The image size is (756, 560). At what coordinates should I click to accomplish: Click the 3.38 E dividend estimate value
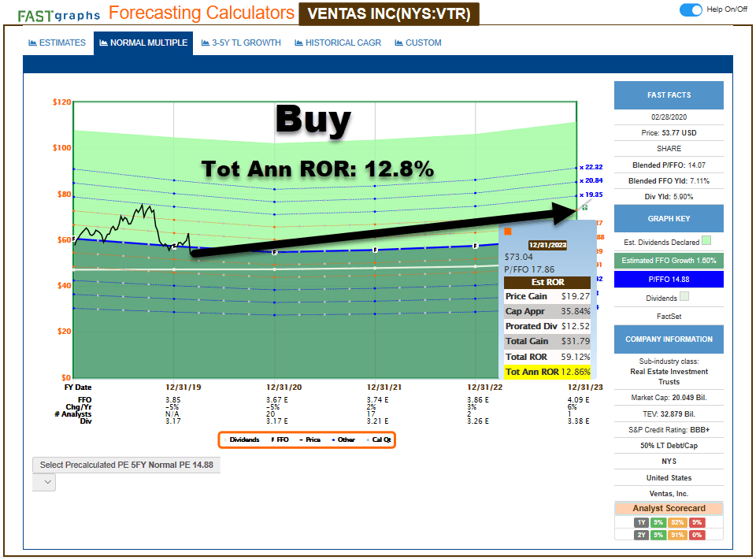578,421
